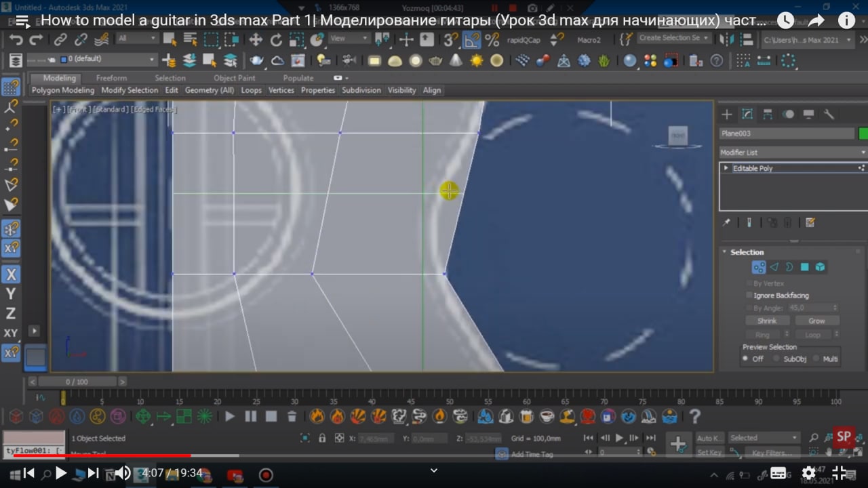Image resolution: width=868 pixels, height=488 pixels.
Task: Open the Create tab in command panel
Action: pyautogui.click(x=726, y=114)
